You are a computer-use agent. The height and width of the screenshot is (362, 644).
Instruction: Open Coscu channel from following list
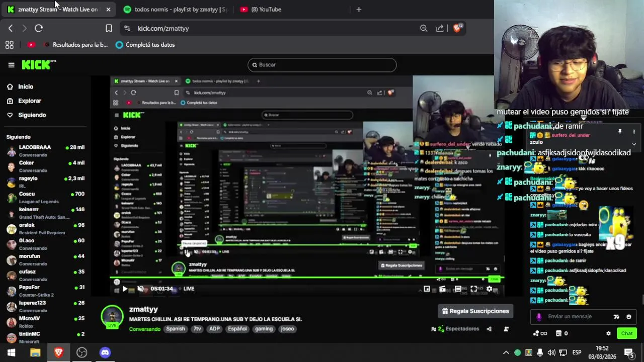pyautogui.click(x=45, y=198)
